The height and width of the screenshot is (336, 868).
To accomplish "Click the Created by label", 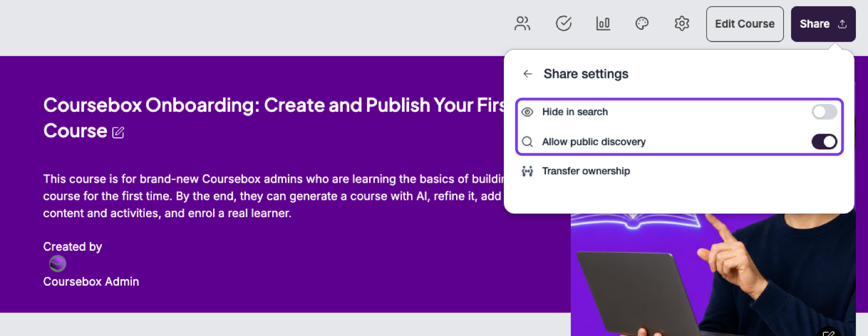I will (x=73, y=246).
